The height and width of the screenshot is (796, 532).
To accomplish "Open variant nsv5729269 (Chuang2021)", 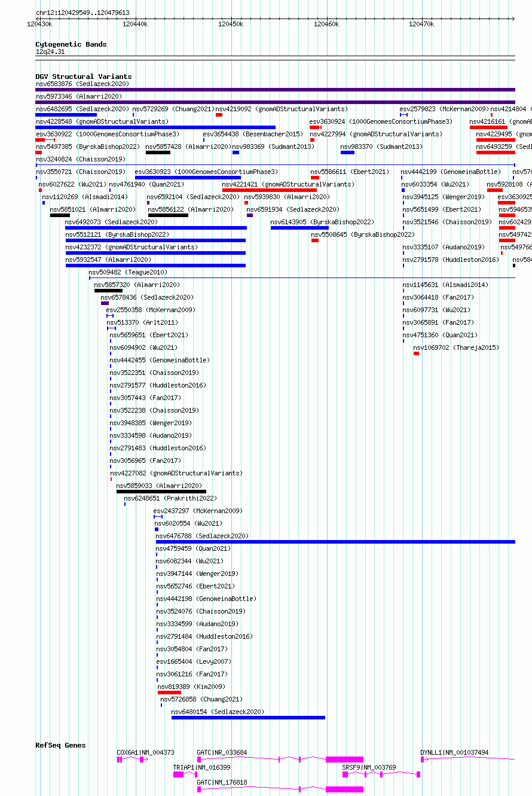I will point(173,109).
